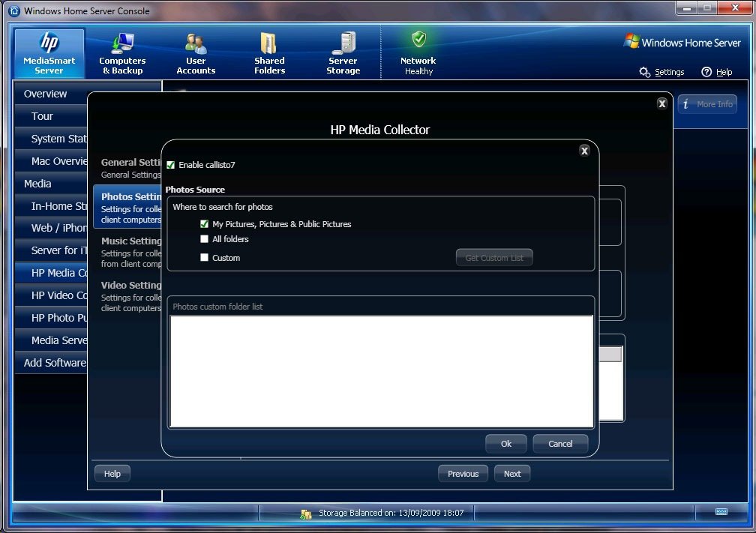Screen dimensions: 756x533
Task: Open Shared Folders section
Action: (x=269, y=53)
